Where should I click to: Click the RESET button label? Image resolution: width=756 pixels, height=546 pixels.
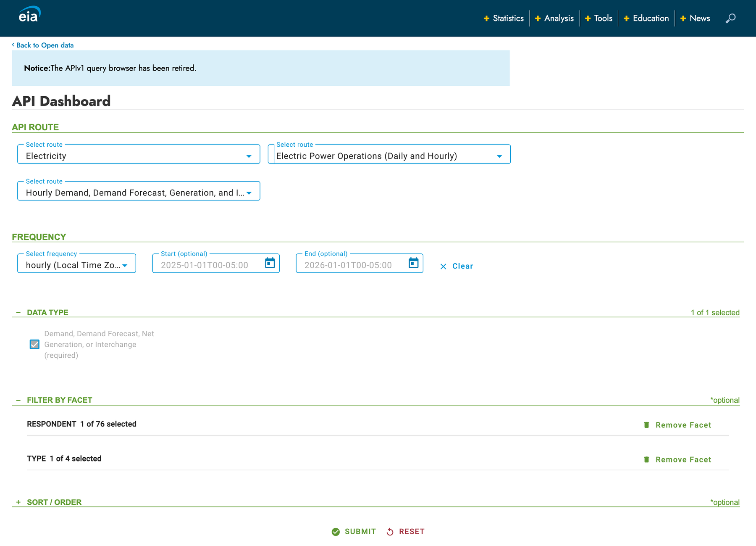click(412, 532)
